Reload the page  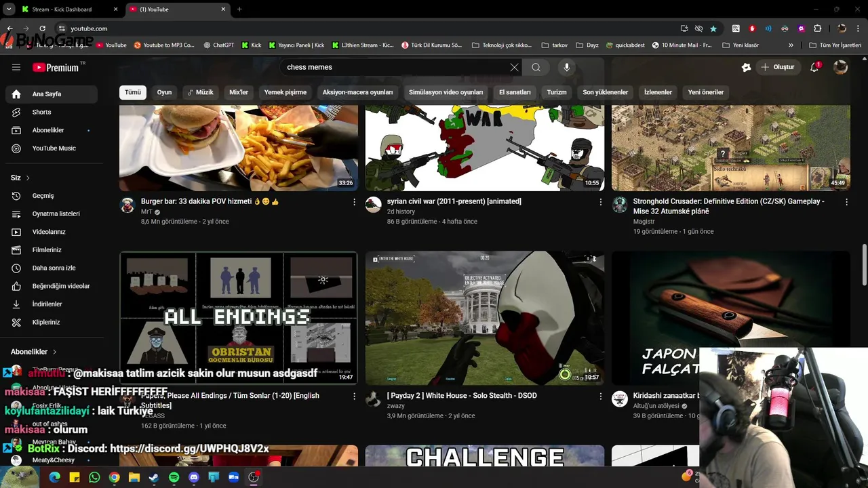pyautogui.click(x=42, y=28)
